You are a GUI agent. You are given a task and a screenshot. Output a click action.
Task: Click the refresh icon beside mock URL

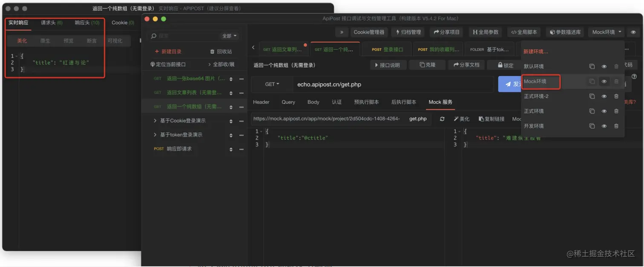coord(442,119)
